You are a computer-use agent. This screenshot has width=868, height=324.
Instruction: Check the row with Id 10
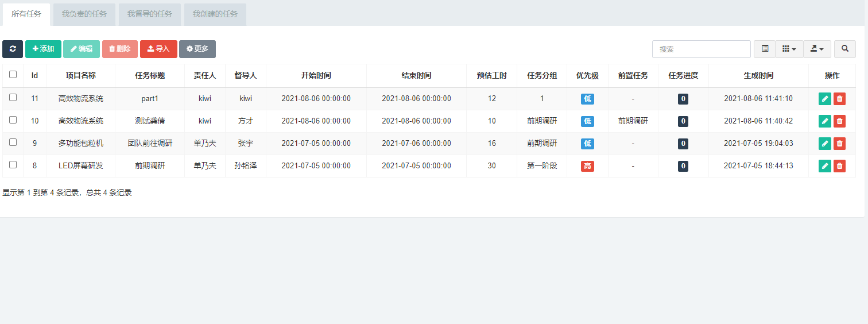tap(13, 120)
